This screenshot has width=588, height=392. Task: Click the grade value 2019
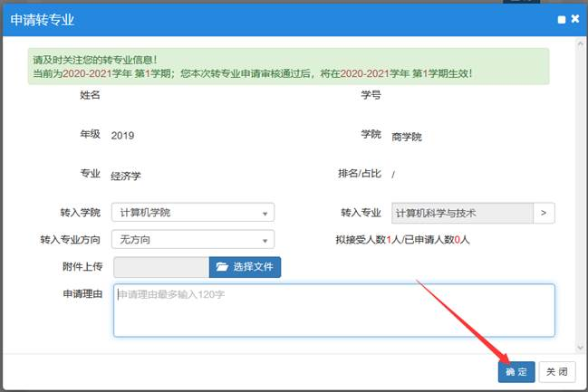(122, 135)
